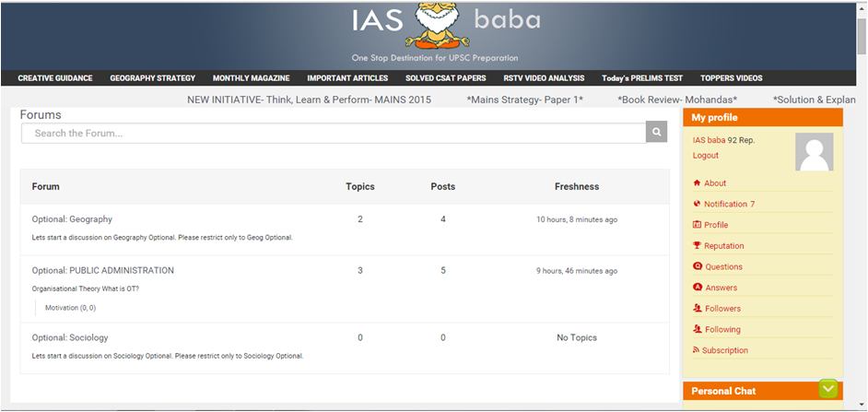Screen dimensions: 868x412
Task: Click the Posts column header
Action: click(x=443, y=186)
